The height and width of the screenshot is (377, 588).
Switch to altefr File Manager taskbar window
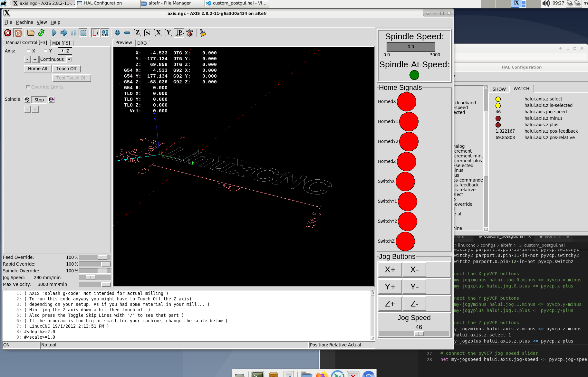coord(173,4)
